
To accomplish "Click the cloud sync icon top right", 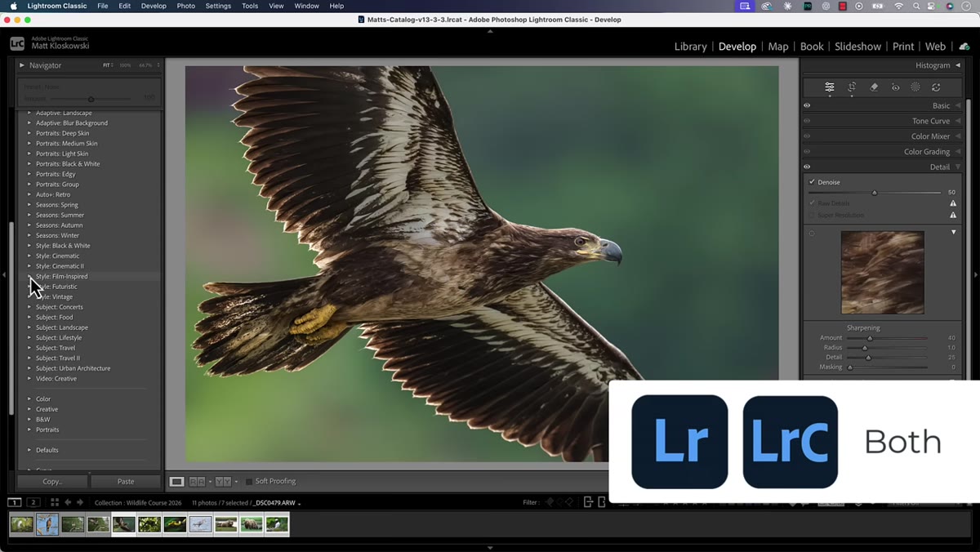I will point(964,47).
